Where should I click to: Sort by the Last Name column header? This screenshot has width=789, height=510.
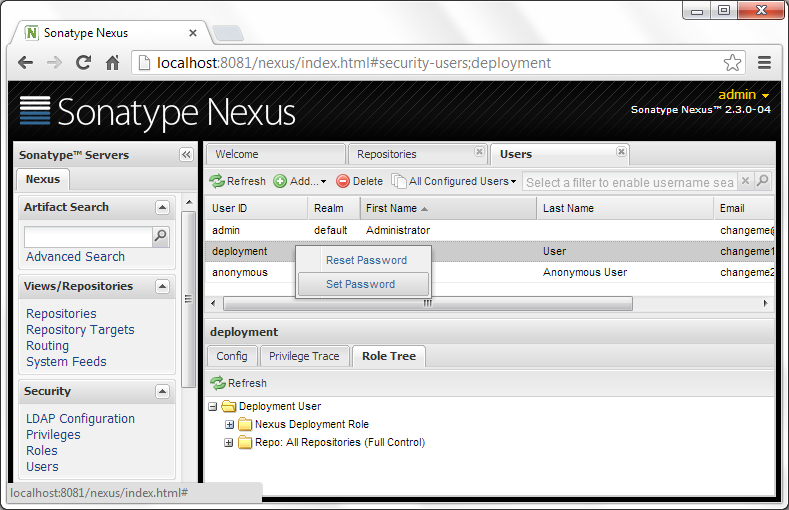[625, 208]
